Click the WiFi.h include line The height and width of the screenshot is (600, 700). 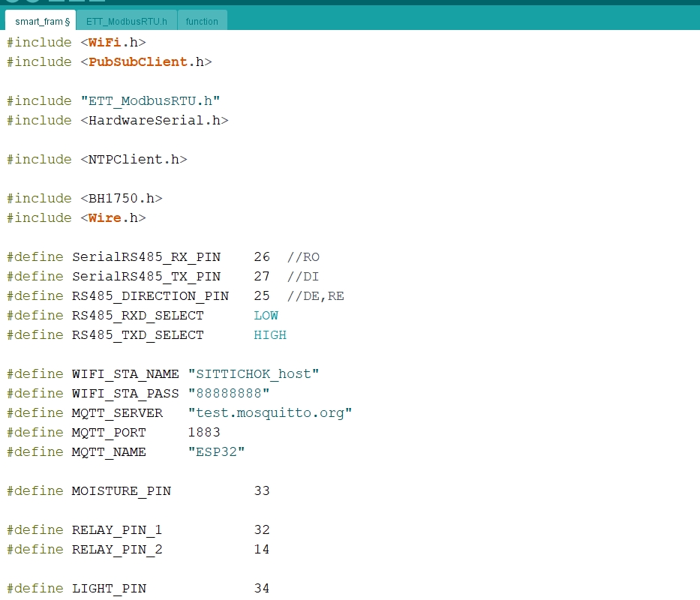tap(113, 43)
